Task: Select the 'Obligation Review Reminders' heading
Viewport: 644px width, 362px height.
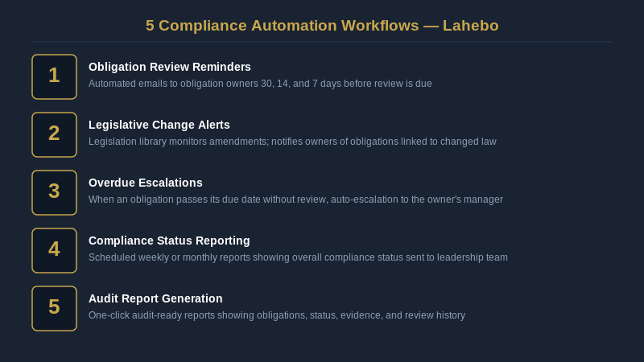Action: (170, 67)
